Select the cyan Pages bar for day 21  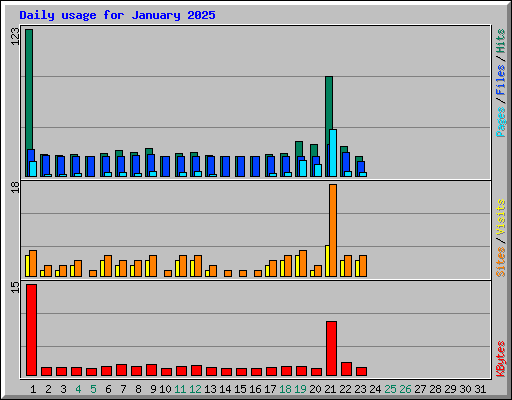point(333,153)
